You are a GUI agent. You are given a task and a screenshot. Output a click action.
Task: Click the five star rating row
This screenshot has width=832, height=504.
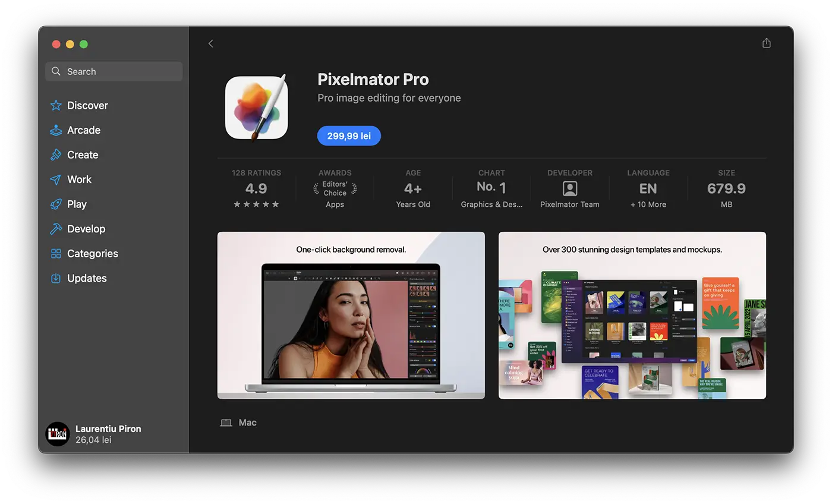pyautogui.click(x=256, y=204)
